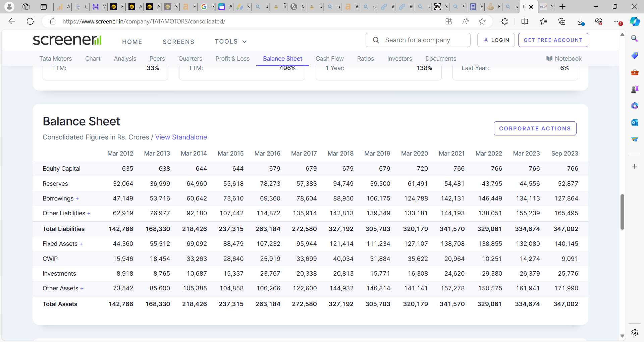The image size is (644, 342).
Task: Open sidebar Games chess icon
Action: point(635,89)
